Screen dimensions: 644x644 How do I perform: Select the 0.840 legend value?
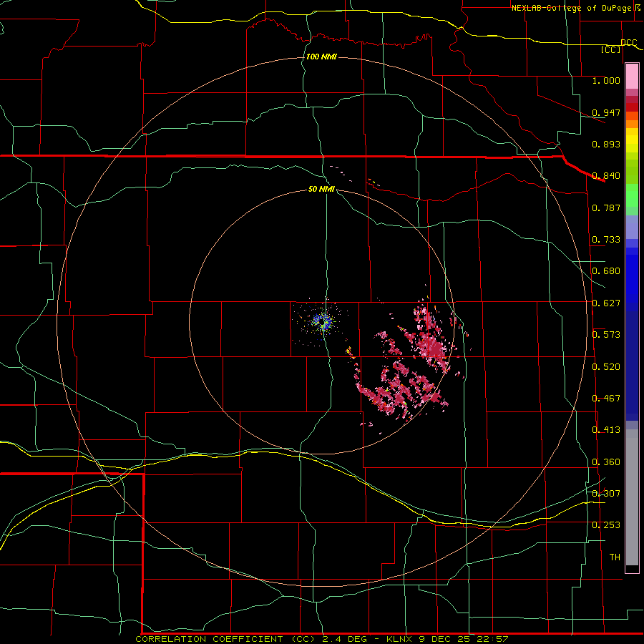606,175
